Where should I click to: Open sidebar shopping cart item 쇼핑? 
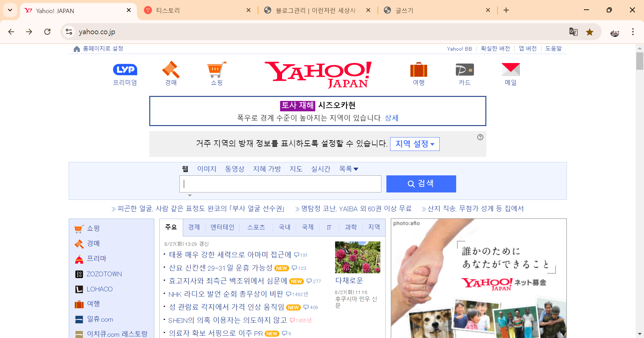point(87,228)
